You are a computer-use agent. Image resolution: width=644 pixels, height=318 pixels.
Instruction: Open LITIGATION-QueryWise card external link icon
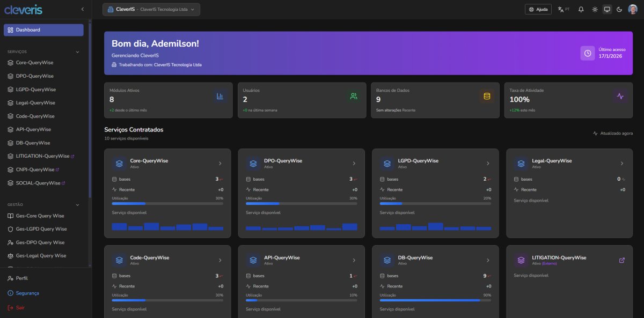coord(621,261)
